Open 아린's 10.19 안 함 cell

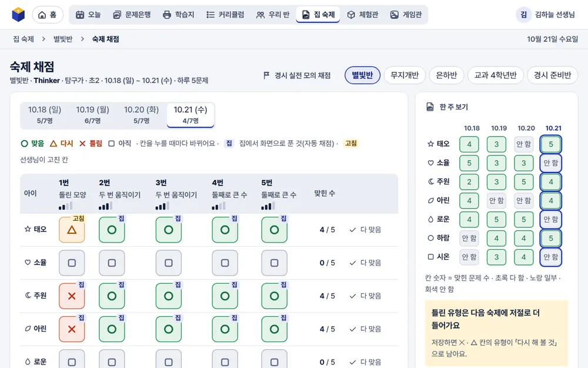click(496, 201)
